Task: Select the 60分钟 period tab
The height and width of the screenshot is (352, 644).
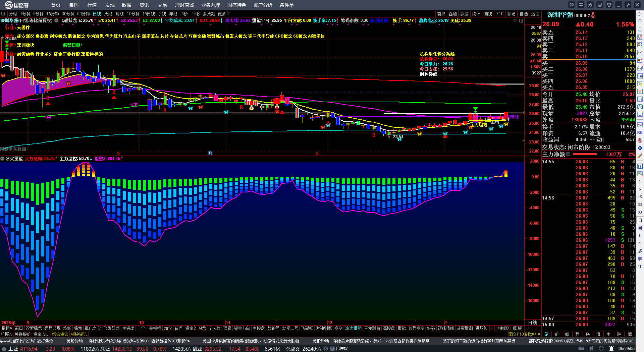Action: tap(84, 14)
